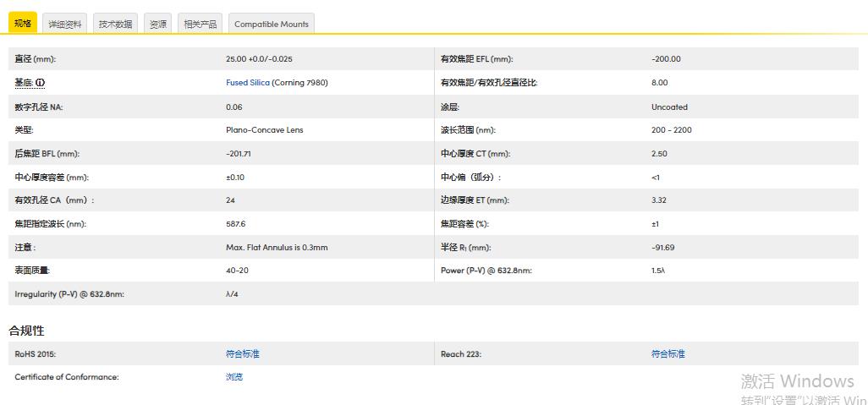868x405 pixels.
Task: Select the Irregularity value λ/4
Action: coord(232,293)
